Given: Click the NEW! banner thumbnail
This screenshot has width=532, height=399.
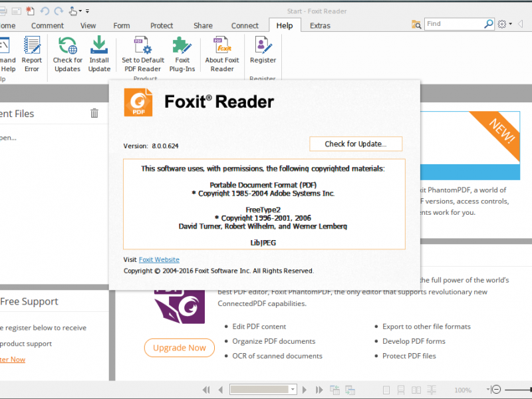Looking at the screenshot, I should (470, 145).
